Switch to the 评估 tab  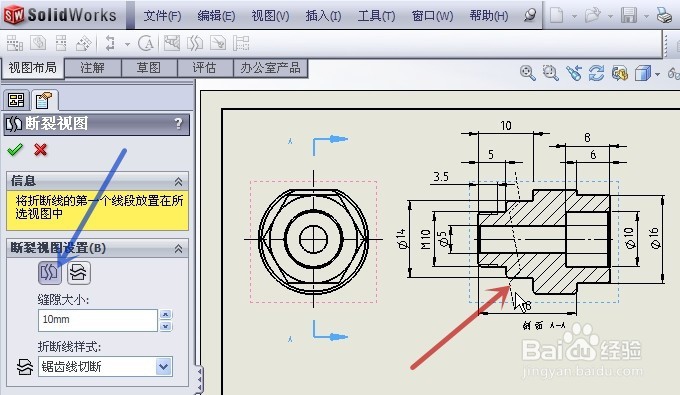pyautogui.click(x=204, y=68)
